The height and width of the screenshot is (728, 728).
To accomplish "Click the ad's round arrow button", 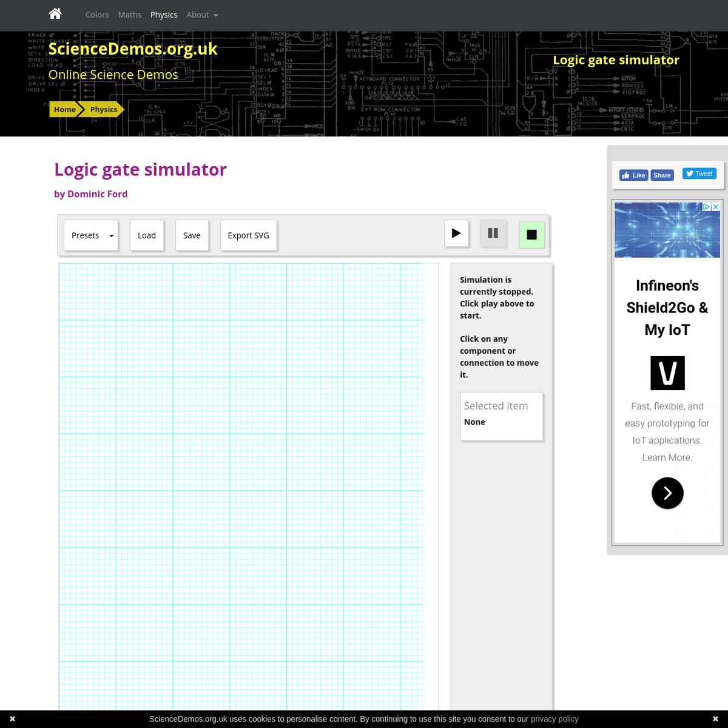I will 667,493.
